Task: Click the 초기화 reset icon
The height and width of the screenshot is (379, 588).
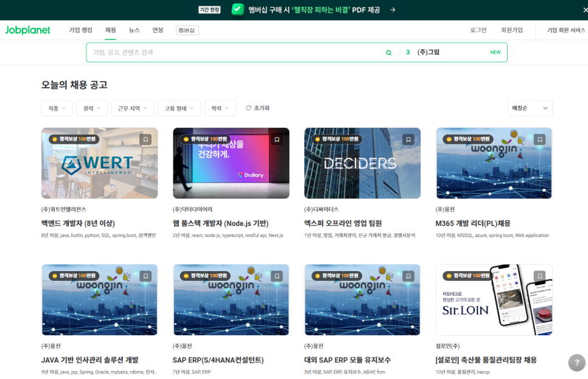Action: click(x=248, y=108)
